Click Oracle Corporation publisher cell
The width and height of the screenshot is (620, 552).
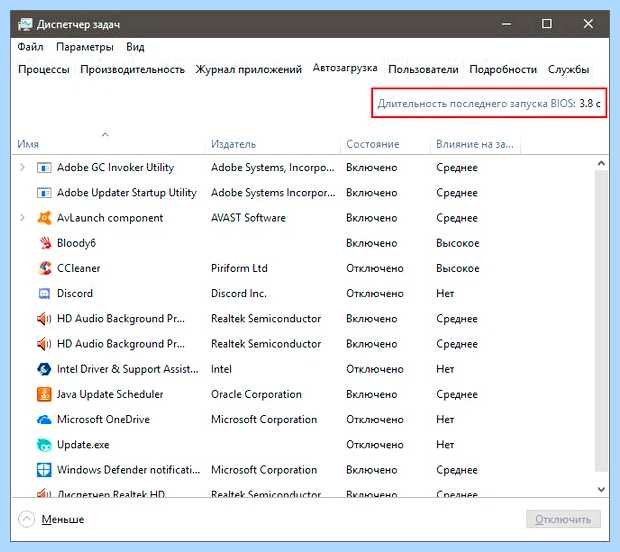pyautogui.click(x=256, y=394)
